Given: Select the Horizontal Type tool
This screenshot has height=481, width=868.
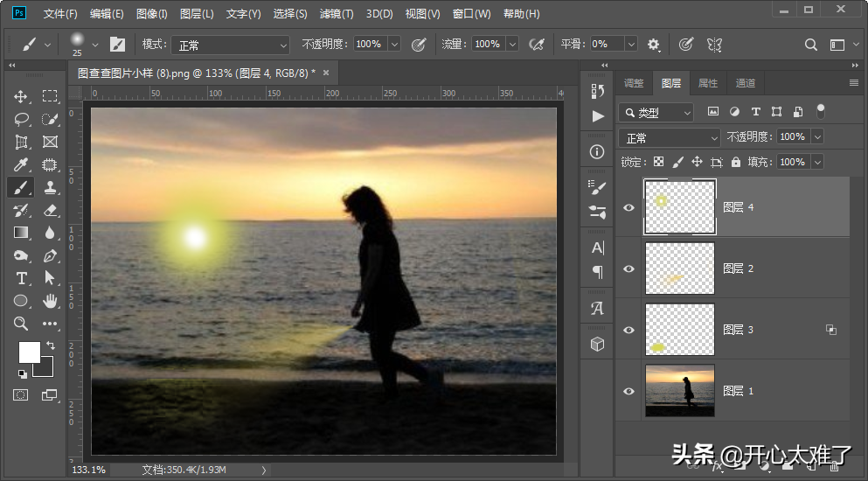Looking at the screenshot, I should pos(21,278).
